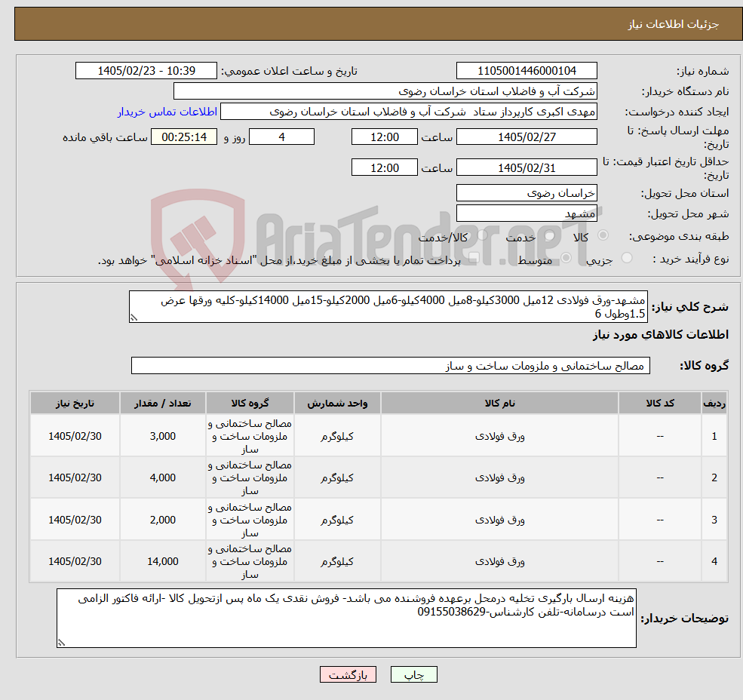This screenshot has width=743, height=700.
Task: Click quantity cell 4,000 in row 2
Action: (162, 477)
